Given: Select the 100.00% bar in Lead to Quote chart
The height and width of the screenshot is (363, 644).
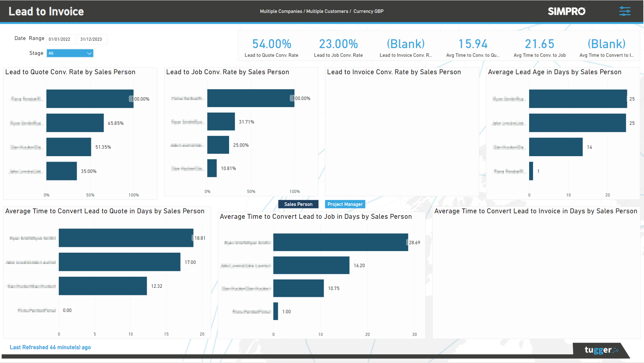Looking at the screenshot, I should (90, 99).
